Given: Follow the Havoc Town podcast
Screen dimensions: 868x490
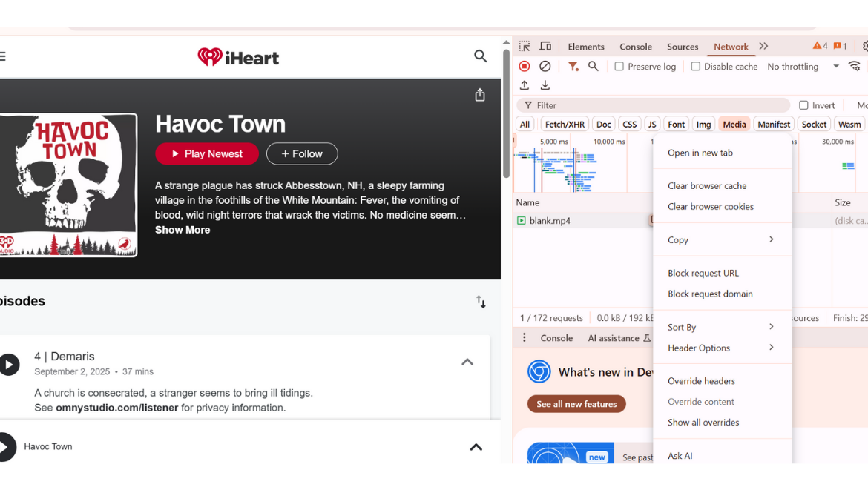Looking at the screenshot, I should (x=302, y=153).
